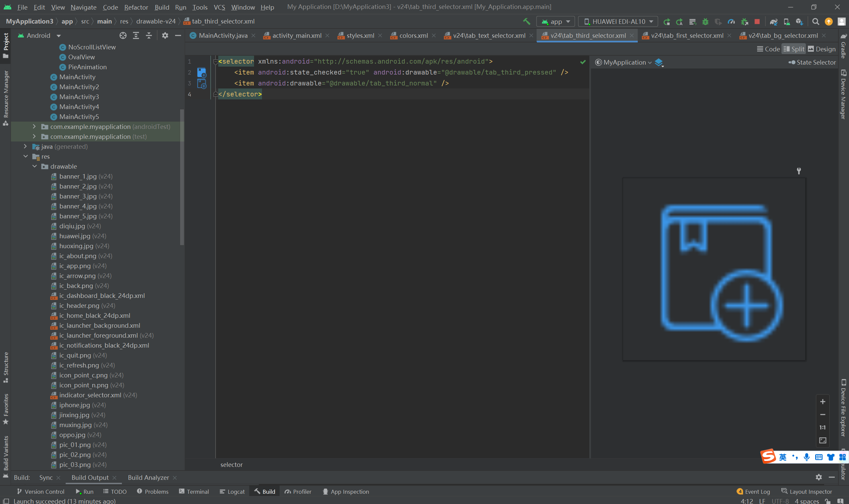The image size is (849, 504).
Task: Open the SDK Manager cube icon
Action: point(799,22)
